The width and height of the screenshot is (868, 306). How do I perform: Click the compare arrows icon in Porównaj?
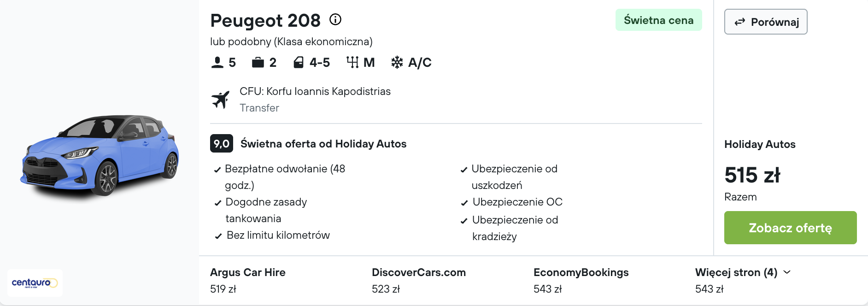[740, 21]
